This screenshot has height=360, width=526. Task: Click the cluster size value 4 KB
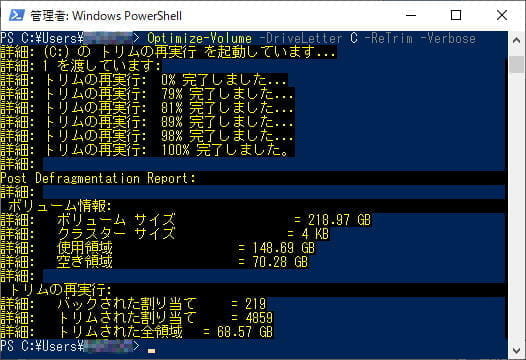click(x=315, y=234)
